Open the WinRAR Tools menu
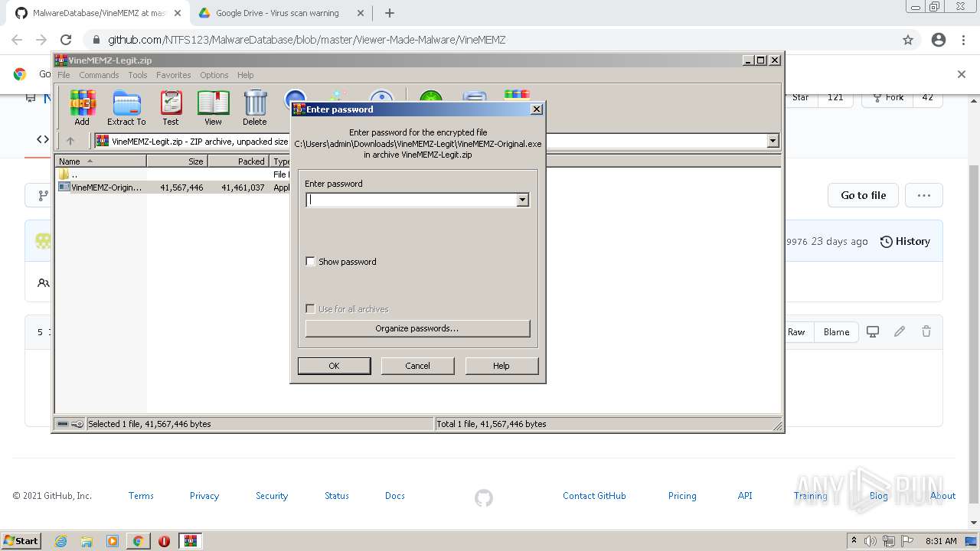Viewport: 980px width, 551px height. point(138,75)
